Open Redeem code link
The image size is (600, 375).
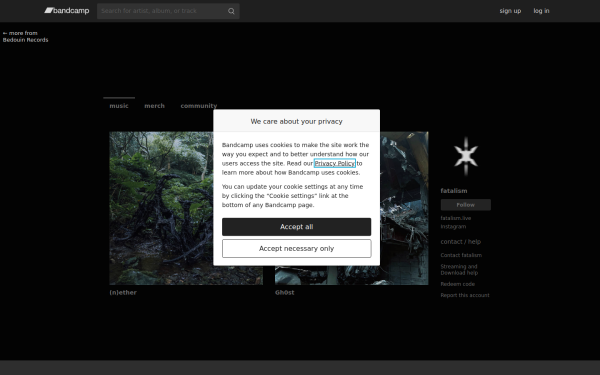pyautogui.click(x=458, y=284)
